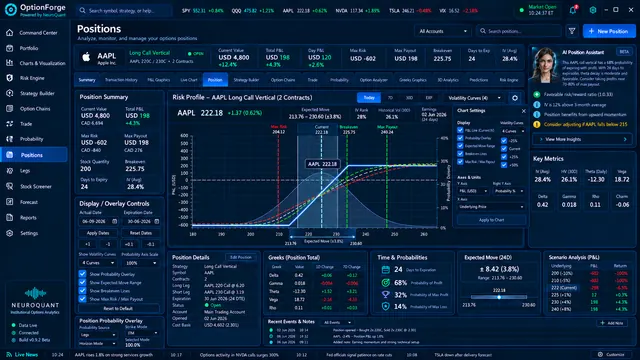
Task: Uncheck P&L Line in Chart Settings
Action: pos(460,130)
